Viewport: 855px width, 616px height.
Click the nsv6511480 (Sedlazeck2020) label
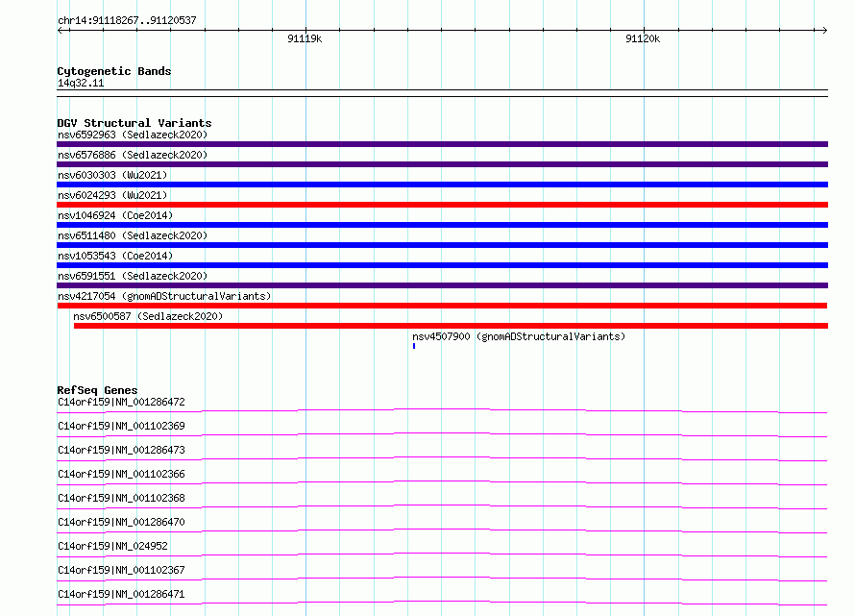(x=133, y=235)
